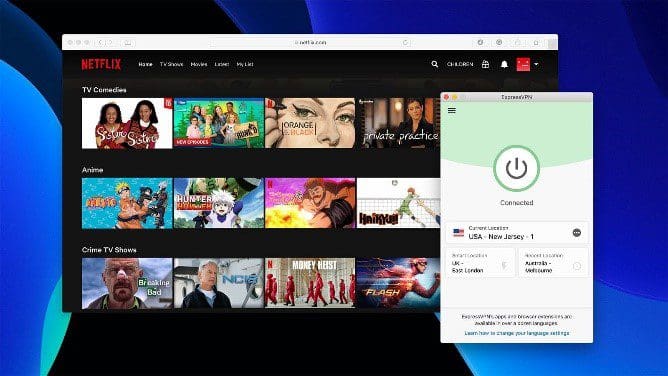This screenshot has width=668, height=376.
Task: Click Safari forward arrow button
Action: (109, 42)
